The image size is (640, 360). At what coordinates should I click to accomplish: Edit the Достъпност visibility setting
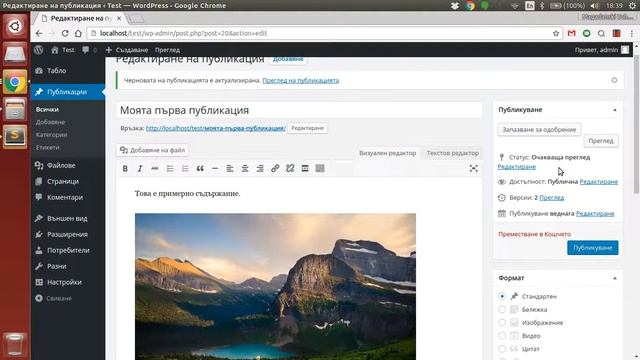pos(598,182)
